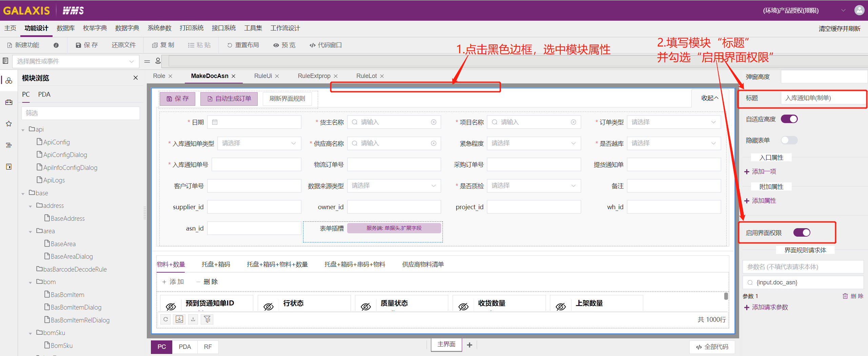Viewport: 868px width, 356px height.
Task: Click the search icon in {input.doc_asn} field
Action: coord(750,282)
